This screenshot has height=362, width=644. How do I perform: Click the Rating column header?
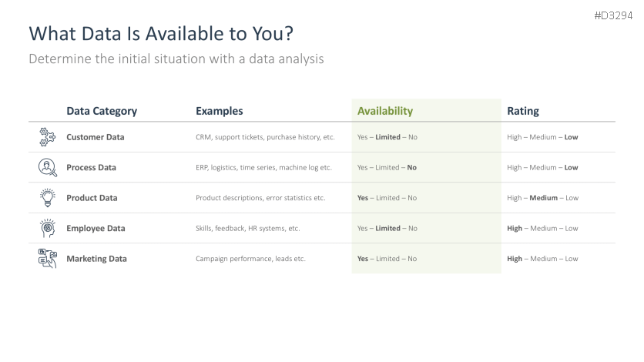point(522,111)
